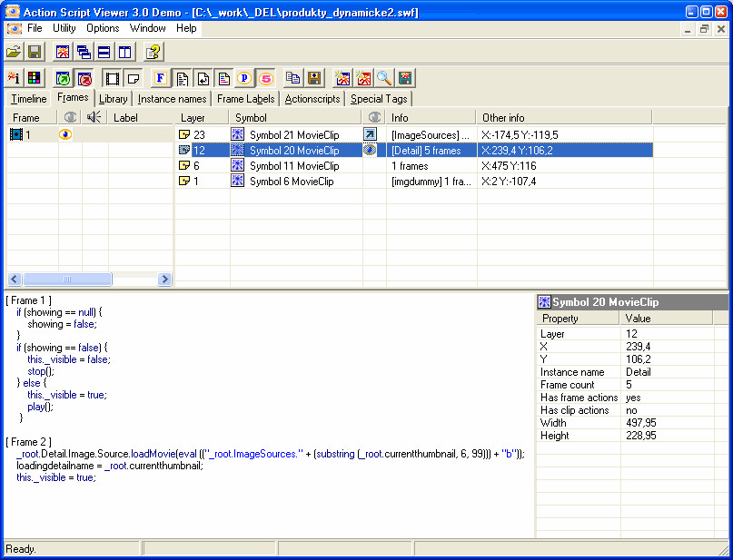Viewport: 733px width, 560px height.
Task: Click the tile horizontally toolbar icon
Action: (104, 52)
